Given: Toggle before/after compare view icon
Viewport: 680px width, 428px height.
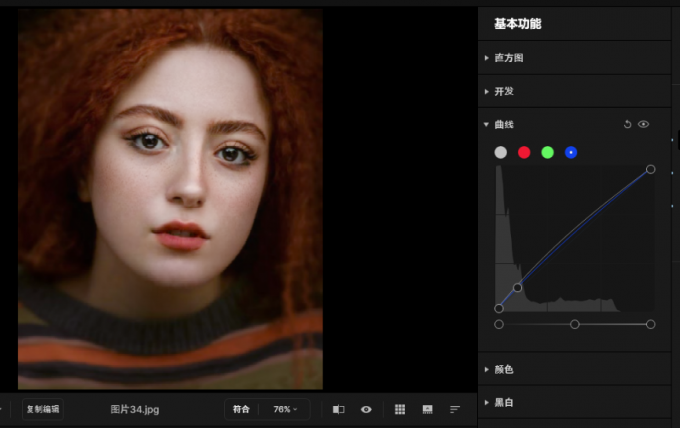Looking at the screenshot, I should 338,409.
